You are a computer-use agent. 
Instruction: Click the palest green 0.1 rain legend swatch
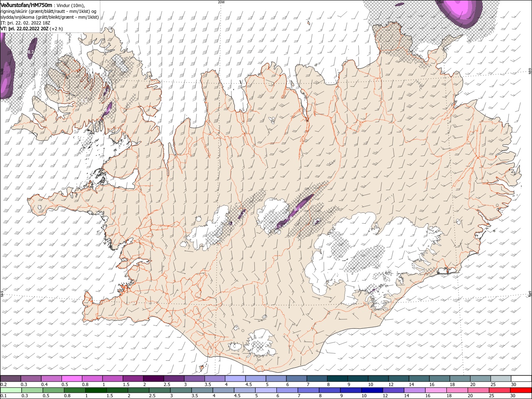pyautogui.click(x=11, y=390)
